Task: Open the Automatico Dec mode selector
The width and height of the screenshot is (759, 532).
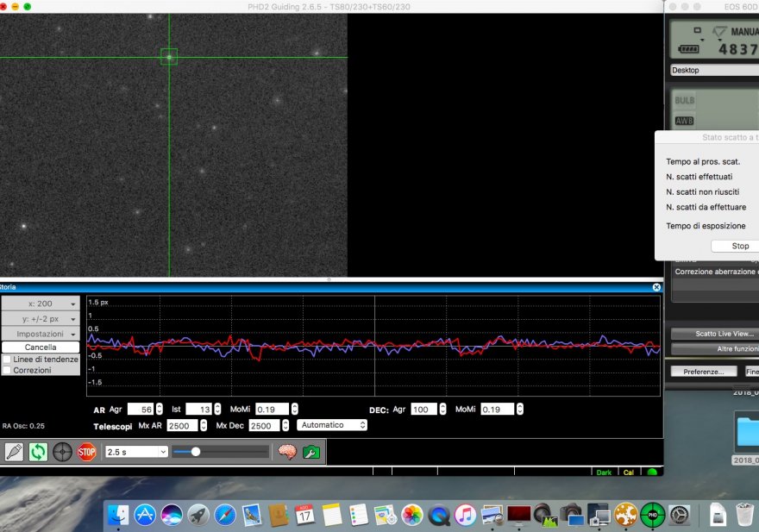Action: pyautogui.click(x=331, y=425)
